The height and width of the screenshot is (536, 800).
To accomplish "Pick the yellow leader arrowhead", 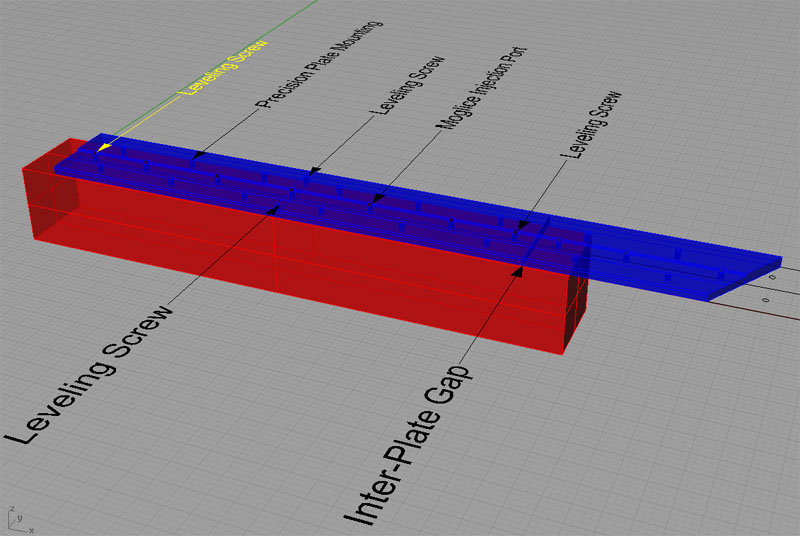I will pos(104,147).
